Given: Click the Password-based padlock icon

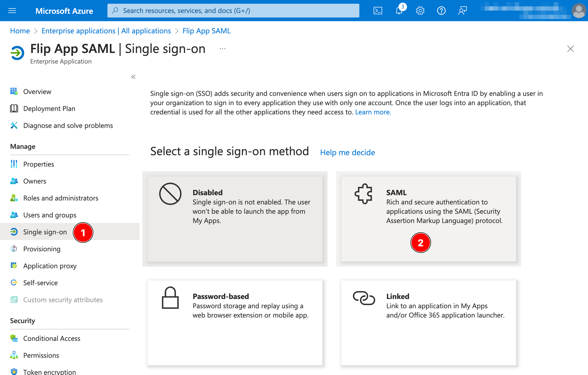Looking at the screenshot, I should (x=170, y=298).
